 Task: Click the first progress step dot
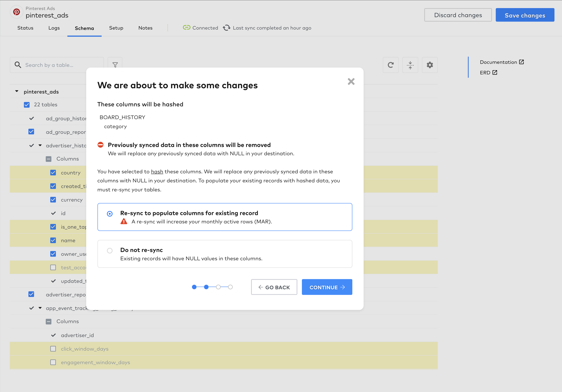pos(194,287)
